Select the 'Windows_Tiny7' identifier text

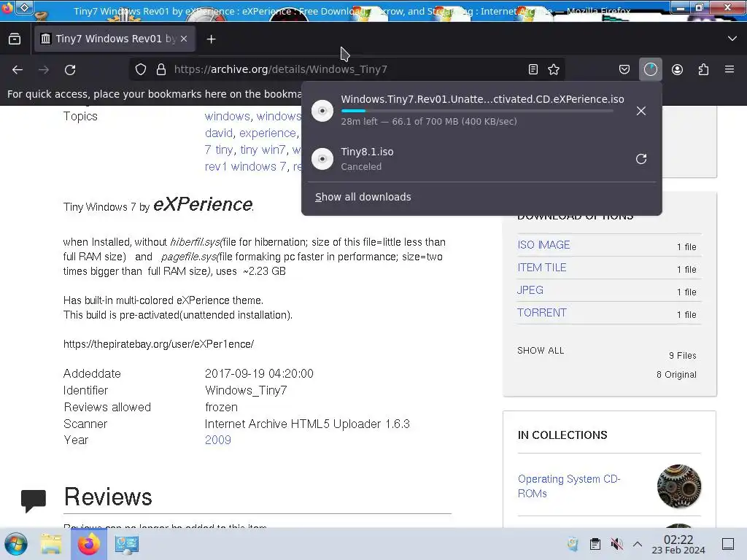tap(246, 391)
